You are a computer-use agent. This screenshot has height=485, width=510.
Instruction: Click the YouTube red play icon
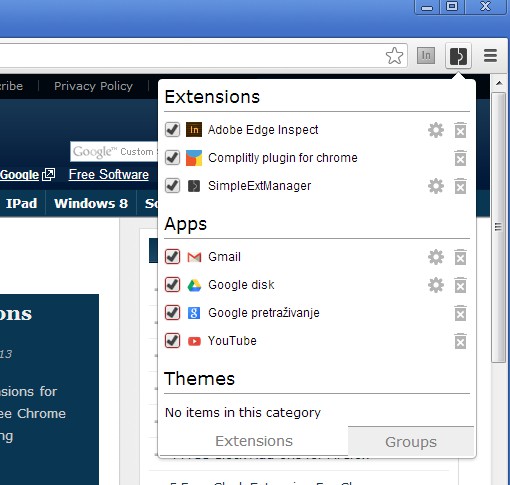(194, 341)
